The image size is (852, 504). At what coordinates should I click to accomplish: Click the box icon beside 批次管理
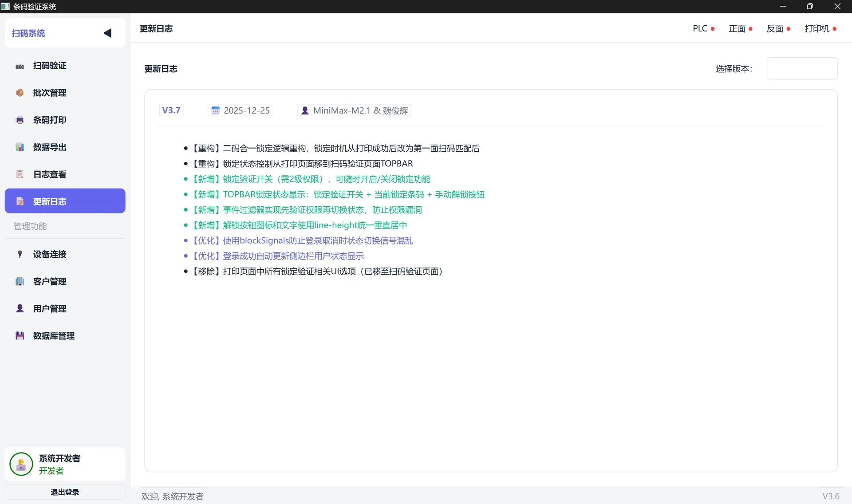tap(20, 93)
